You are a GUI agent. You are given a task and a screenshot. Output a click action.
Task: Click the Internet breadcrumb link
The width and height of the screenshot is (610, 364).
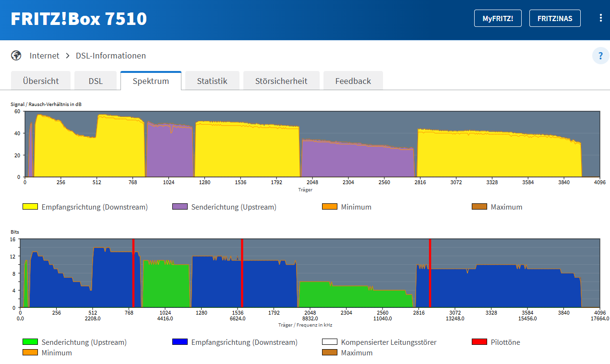pos(44,56)
